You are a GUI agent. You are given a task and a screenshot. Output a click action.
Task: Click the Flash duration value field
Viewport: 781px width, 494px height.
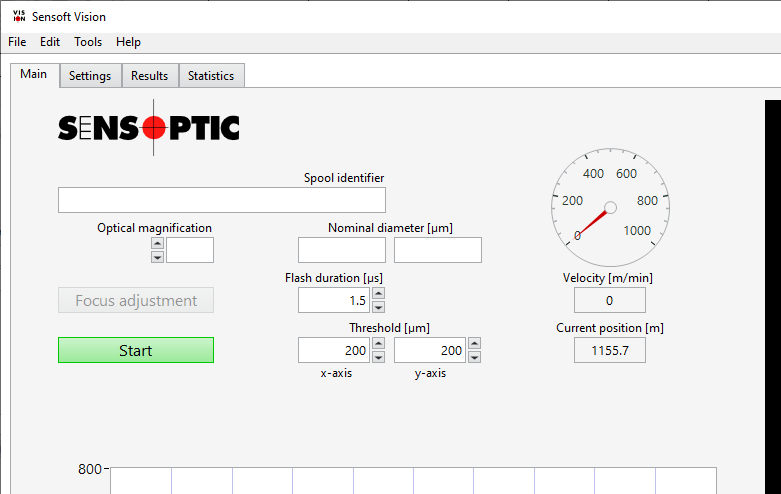334,300
